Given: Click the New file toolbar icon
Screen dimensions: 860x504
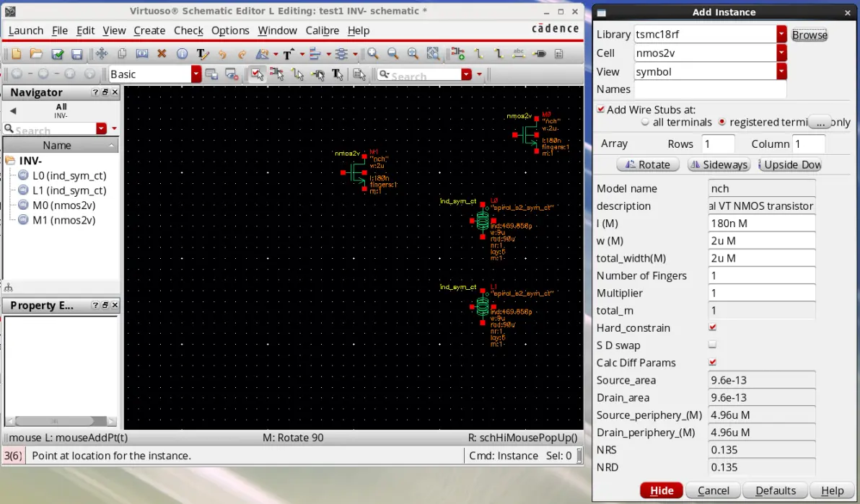Looking at the screenshot, I should [16, 54].
